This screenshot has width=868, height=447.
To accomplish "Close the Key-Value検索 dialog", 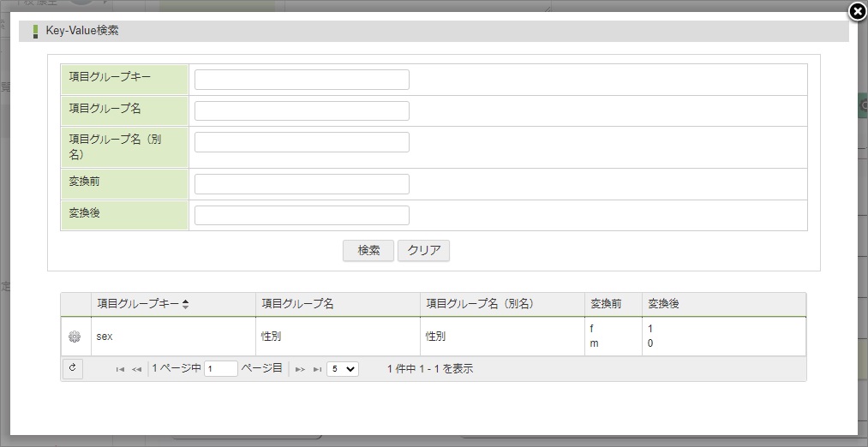I will tap(856, 11).
